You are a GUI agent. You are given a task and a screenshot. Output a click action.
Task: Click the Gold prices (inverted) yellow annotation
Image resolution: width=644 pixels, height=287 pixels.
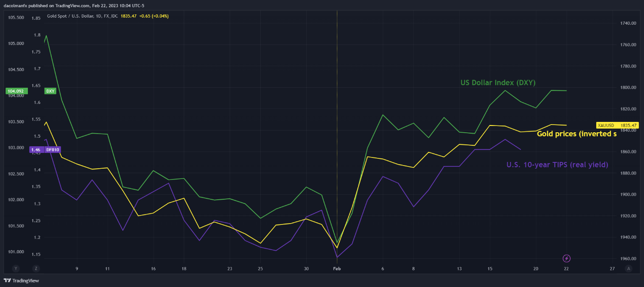click(x=577, y=134)
